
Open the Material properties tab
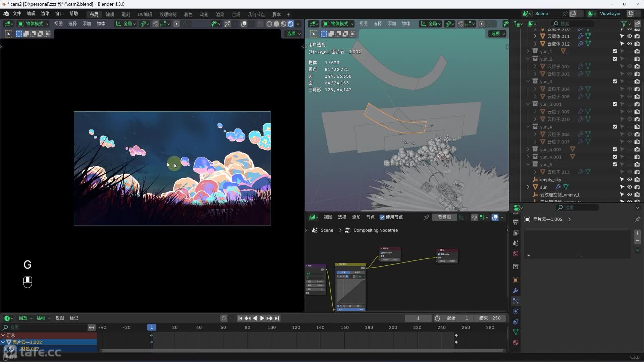[x=516, y=343]
